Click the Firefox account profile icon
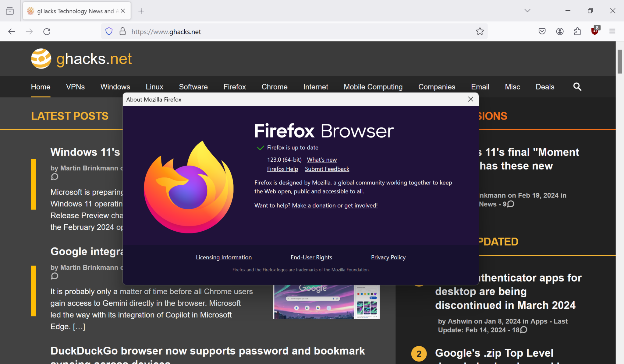Screen dimensions: 624x364 click(x=560, y=31)
